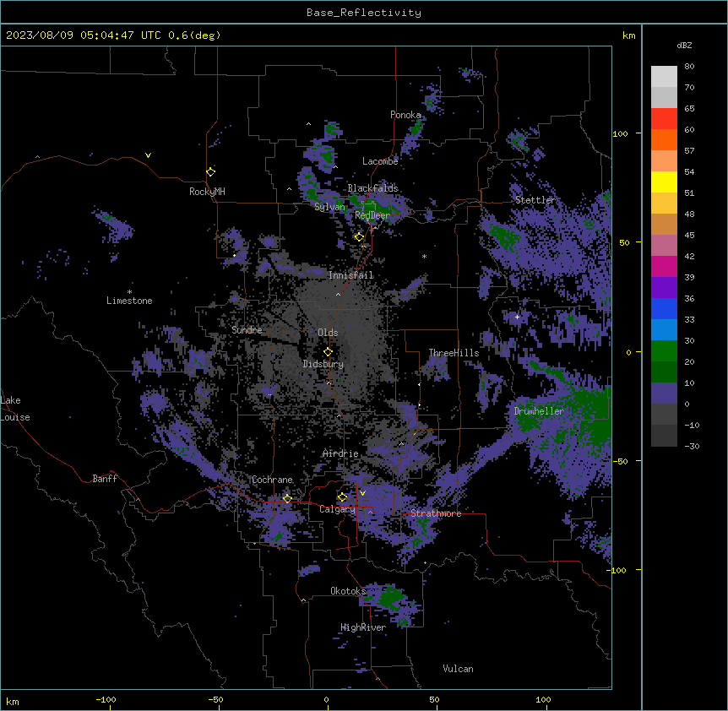Click the white asterisk above Limestone label
This screenshot has height=711, width=728.
click(x=129, y=292)
